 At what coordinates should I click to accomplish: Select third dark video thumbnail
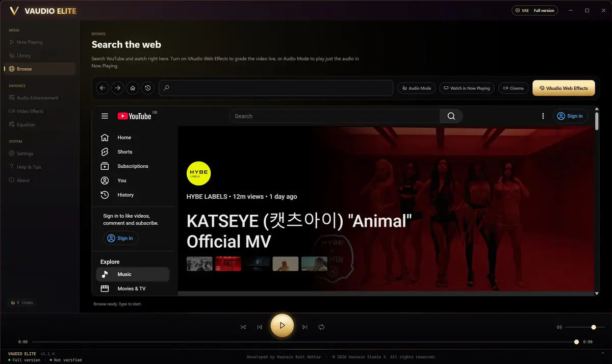tap(257, 264)
